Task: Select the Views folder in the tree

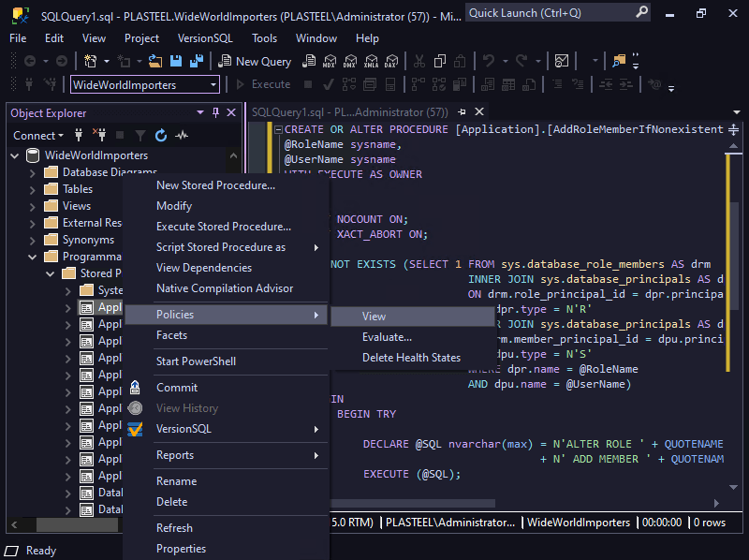Action: (x=77, y=206)
